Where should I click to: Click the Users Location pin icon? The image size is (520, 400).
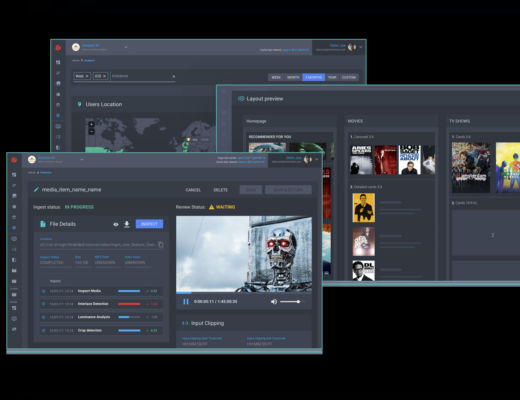[79, 104]
